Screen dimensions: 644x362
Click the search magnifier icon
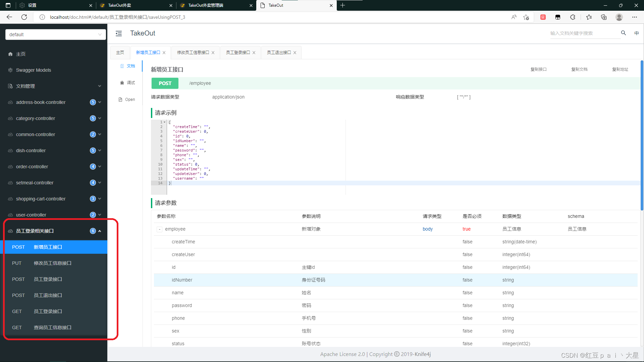tap(623, 33)
